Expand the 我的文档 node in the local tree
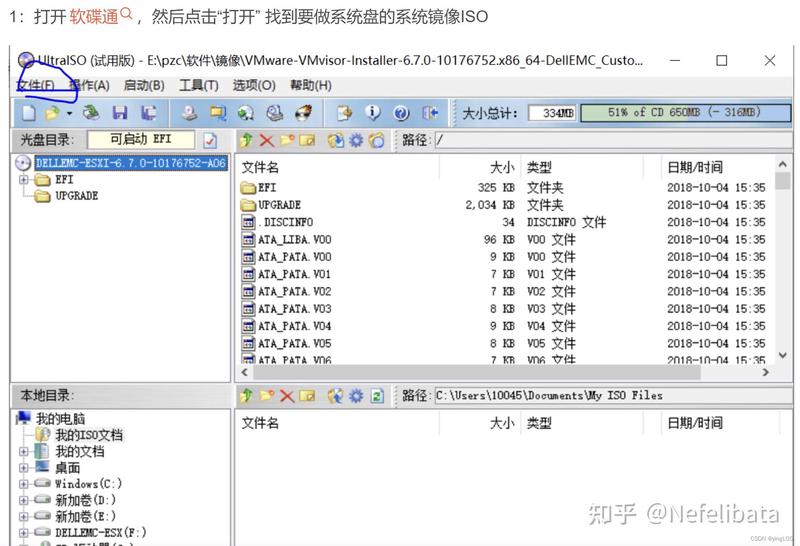This screenshot has height=546, width=800. (x=23, y=452)
